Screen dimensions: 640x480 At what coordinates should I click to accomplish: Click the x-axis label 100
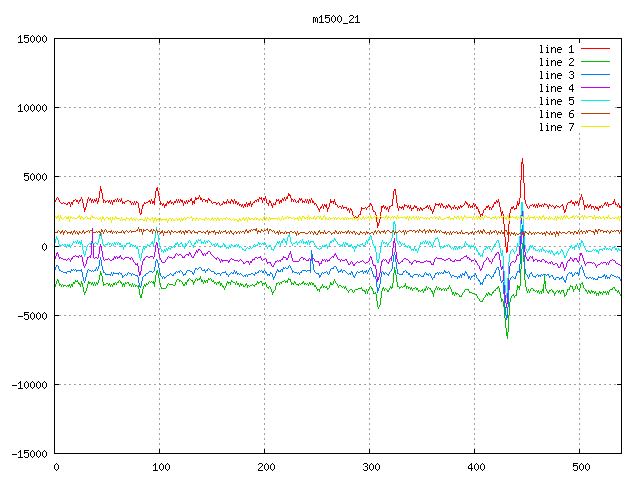(161, 467)
